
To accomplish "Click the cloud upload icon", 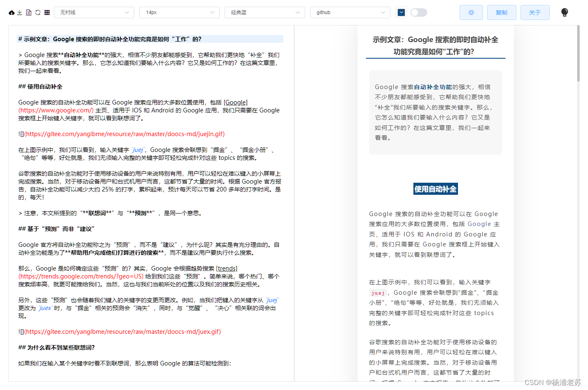I will coord(11,12).
